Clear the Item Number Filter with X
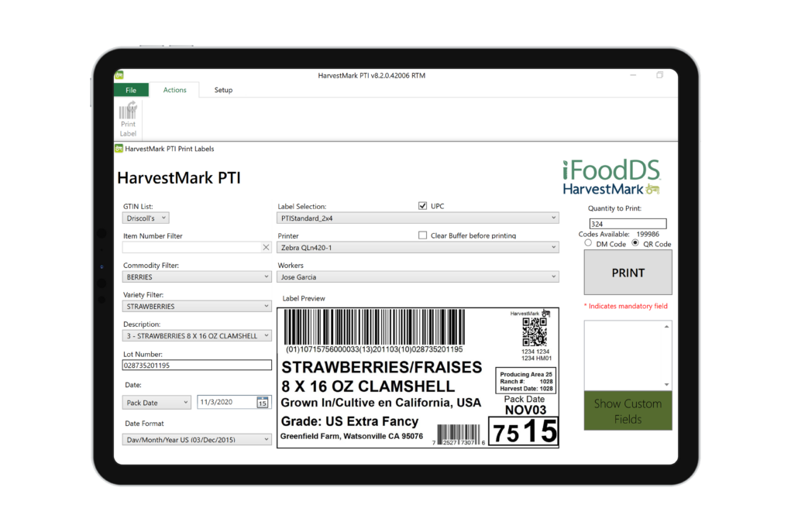798x532 pixels. point(266,247)
